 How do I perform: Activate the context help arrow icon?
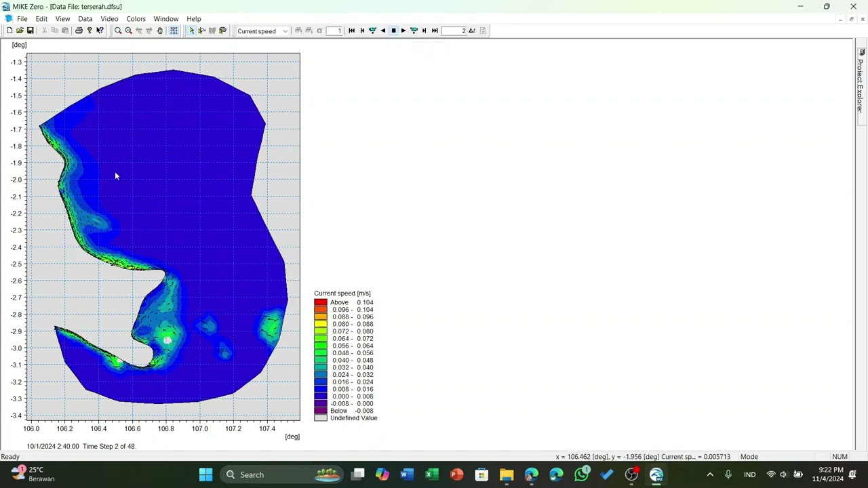click(100, 30)
